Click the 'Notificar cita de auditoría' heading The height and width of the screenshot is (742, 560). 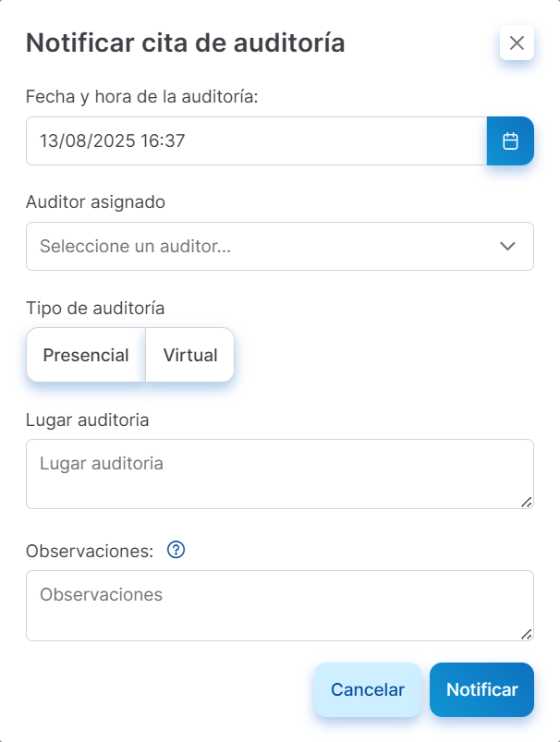click(185, 43)
